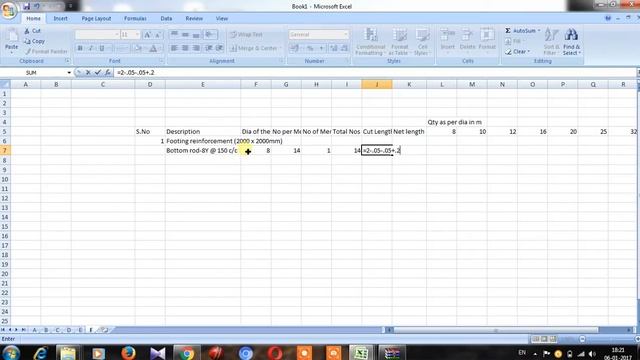Switch to the Data tab
Image resolution: width=640 pixels, height=360 pixels.
[x=166, y=18]
